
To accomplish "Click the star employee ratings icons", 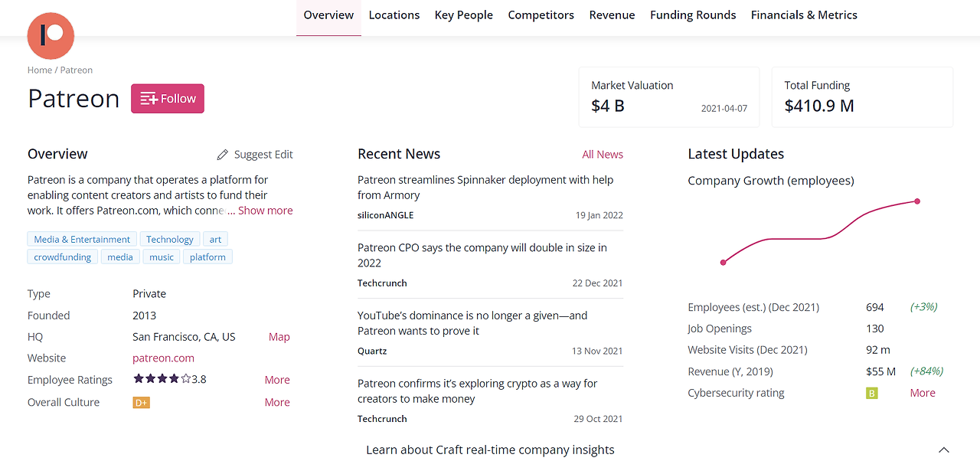I will [x=162, y=378].
